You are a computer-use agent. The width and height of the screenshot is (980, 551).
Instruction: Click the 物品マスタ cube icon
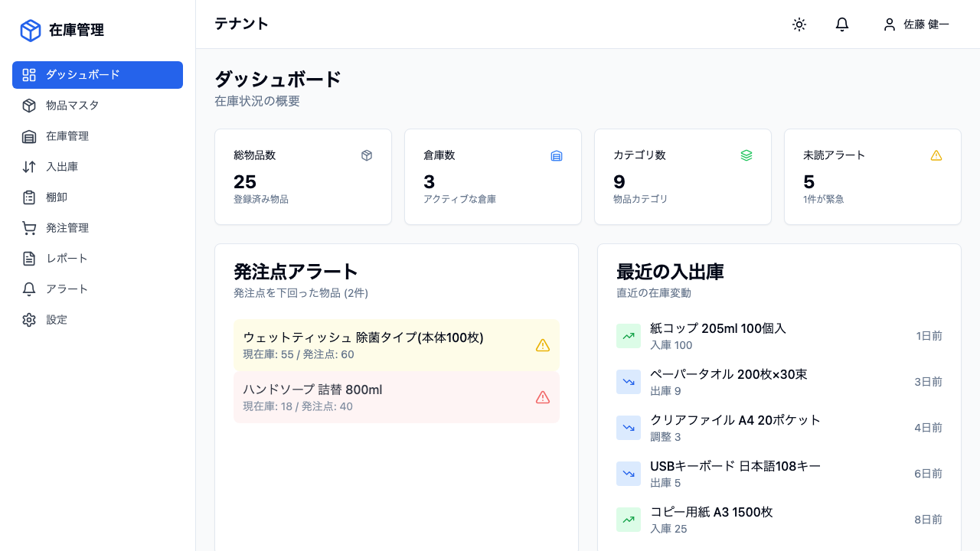pyautogui.click(x=29, y=106)
